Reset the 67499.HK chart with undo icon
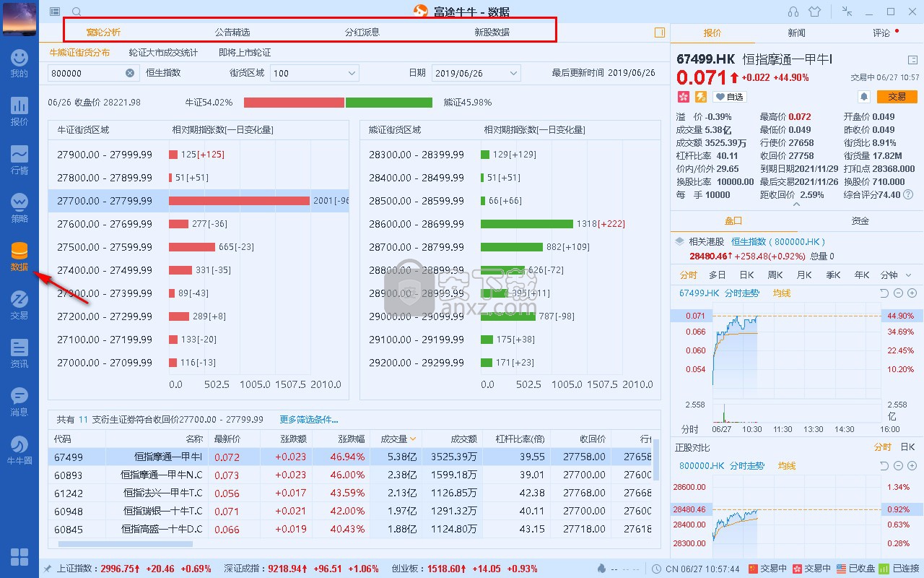The width and height of the screenshot is (924, 578). (x=884, y=293)
